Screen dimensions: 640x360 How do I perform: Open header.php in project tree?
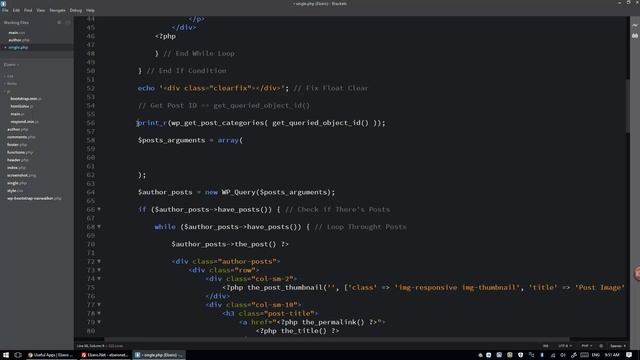[x=18, y=160]
